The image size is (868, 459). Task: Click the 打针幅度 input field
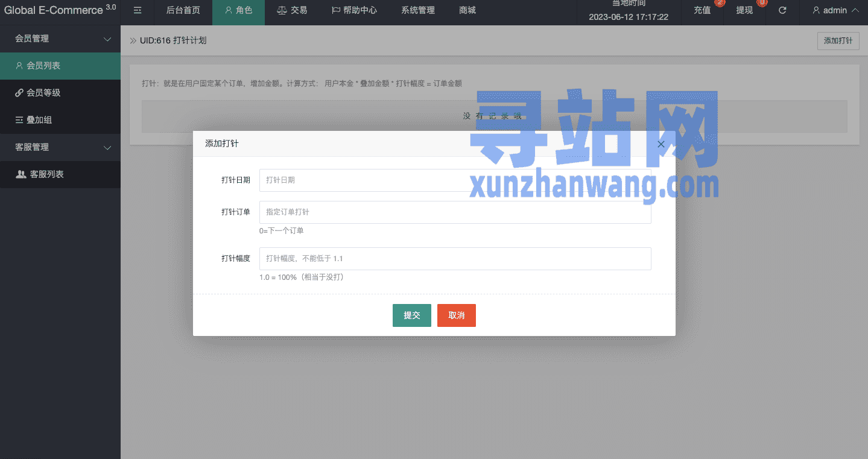(455, 259)
